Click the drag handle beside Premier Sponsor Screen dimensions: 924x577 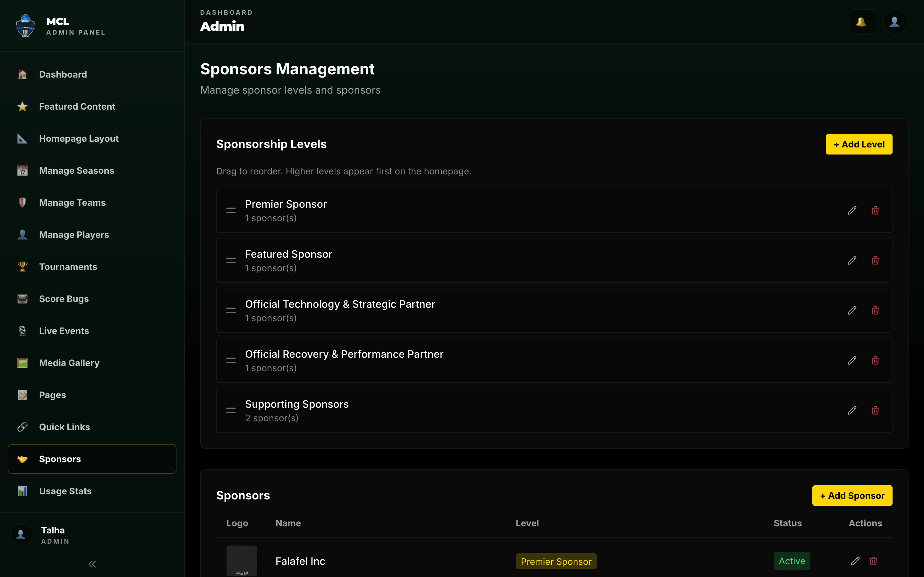tap(231, 210)
